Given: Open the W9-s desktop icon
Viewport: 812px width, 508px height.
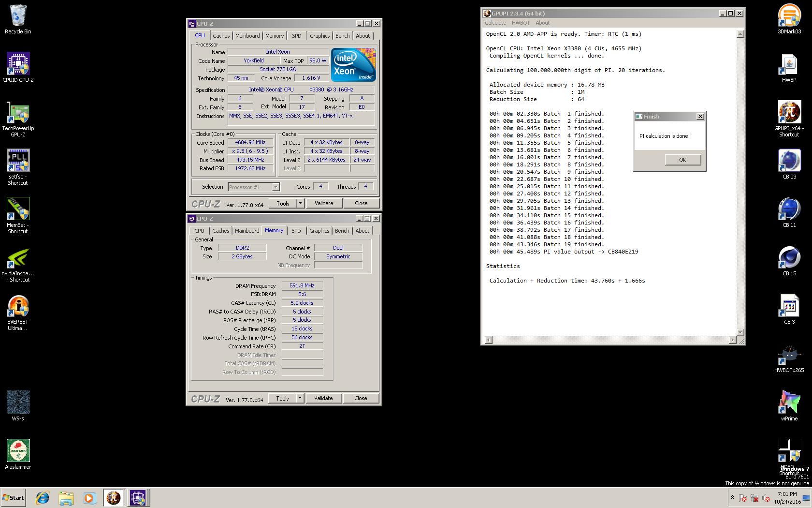Looking at the screenshot, I should 18,406.
